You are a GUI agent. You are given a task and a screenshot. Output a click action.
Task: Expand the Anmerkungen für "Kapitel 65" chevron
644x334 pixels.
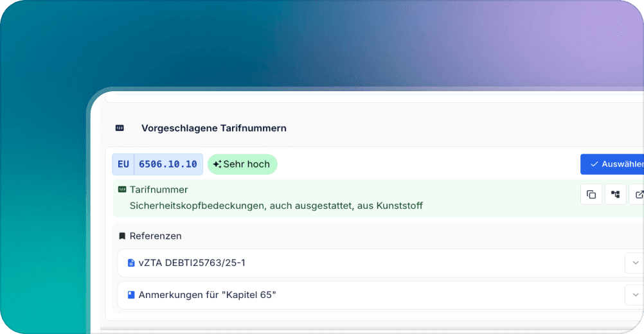(x=634, y=295)
